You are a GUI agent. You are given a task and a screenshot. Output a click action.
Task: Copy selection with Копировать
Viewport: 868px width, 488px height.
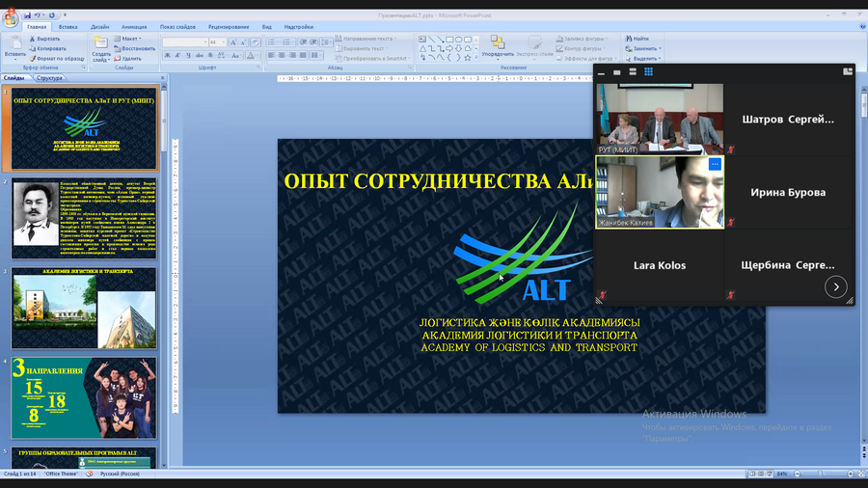point(47,48)
